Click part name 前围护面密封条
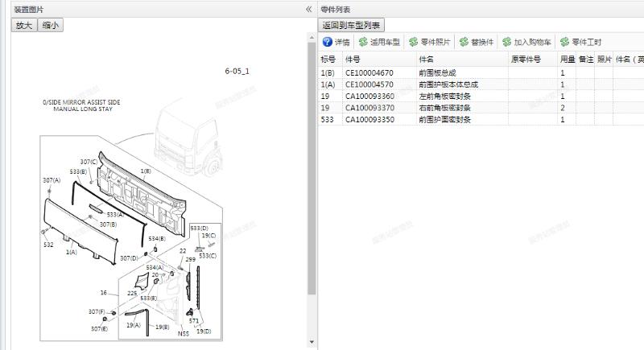 (445, 120)
